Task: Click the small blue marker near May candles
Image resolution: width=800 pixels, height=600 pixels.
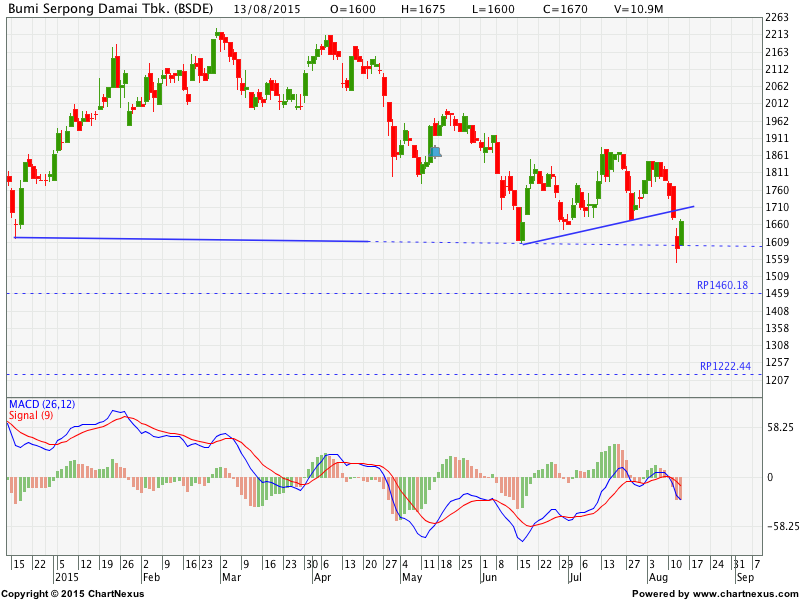Action: point(435,152)
